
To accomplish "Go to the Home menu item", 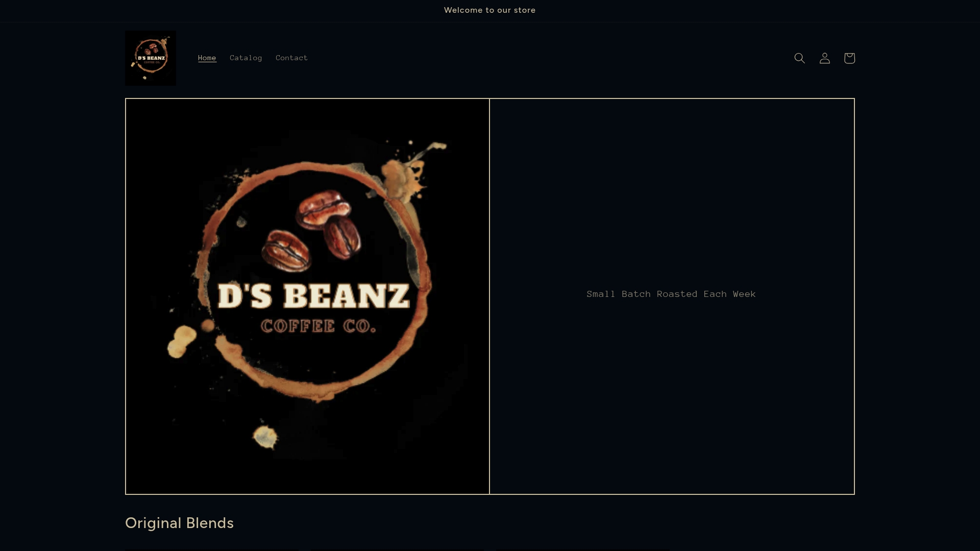I will (207, 58).
